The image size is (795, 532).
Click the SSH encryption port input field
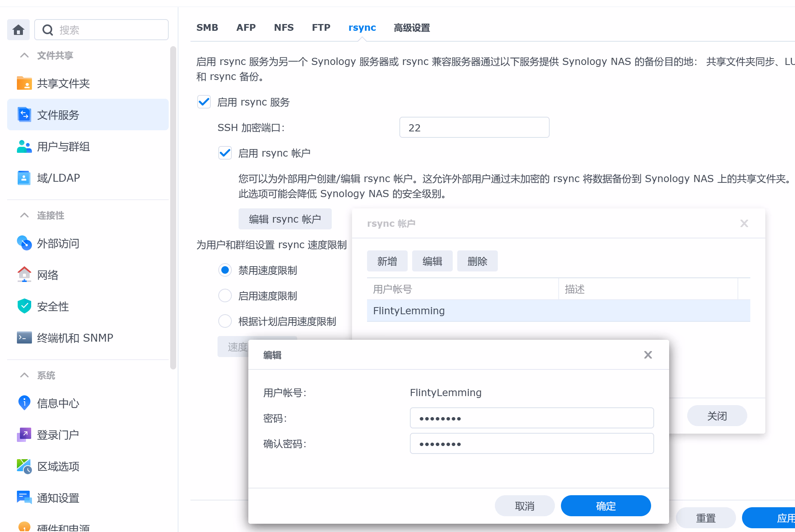(x=474, y=128)
